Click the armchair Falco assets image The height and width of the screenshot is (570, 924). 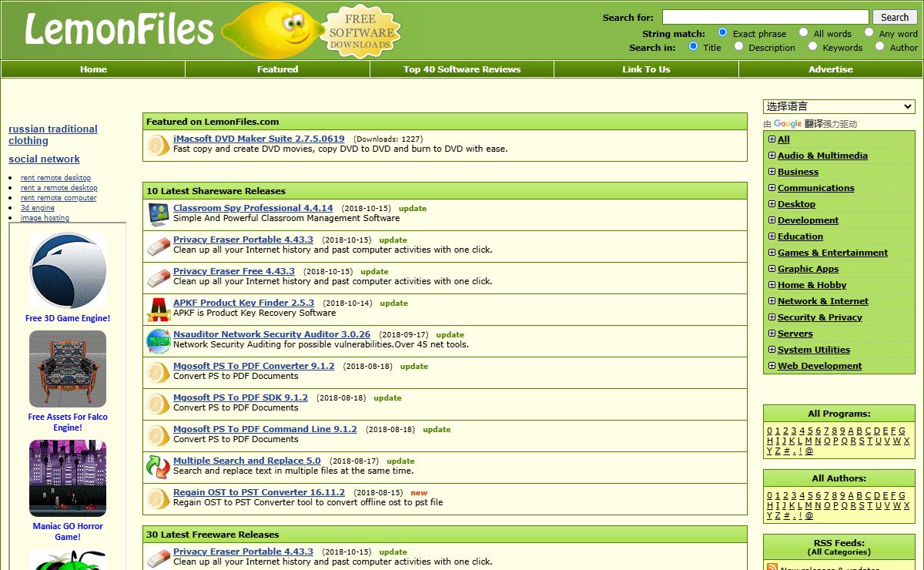(68, 369)
